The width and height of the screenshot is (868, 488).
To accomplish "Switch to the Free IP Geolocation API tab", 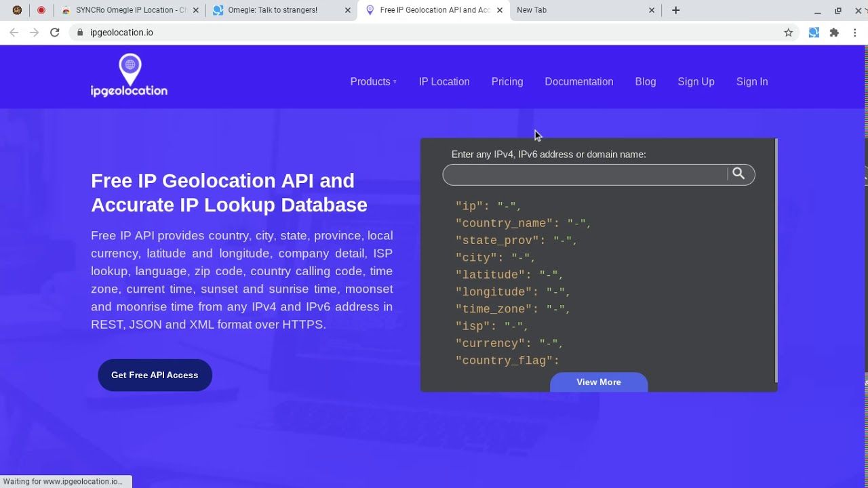I will click(x=433, y=10).
